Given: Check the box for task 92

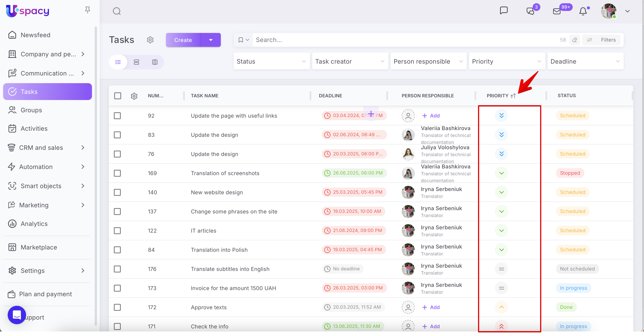Looking at the screenshot, I should (117, 116).
